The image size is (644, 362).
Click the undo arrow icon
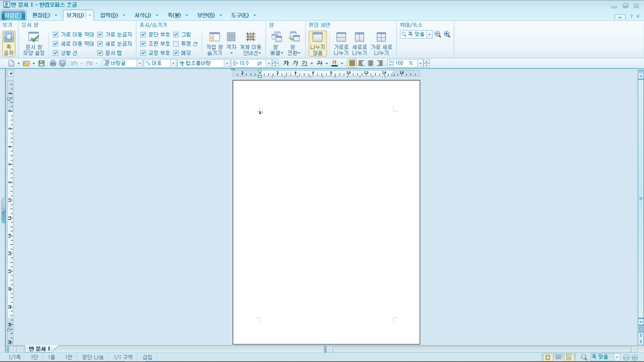click(x=74, y=63)
